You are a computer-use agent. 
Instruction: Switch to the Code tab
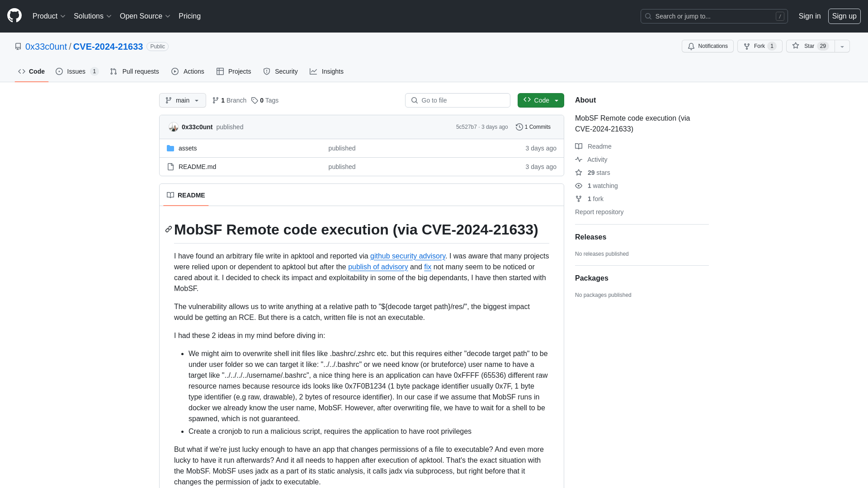32,71
